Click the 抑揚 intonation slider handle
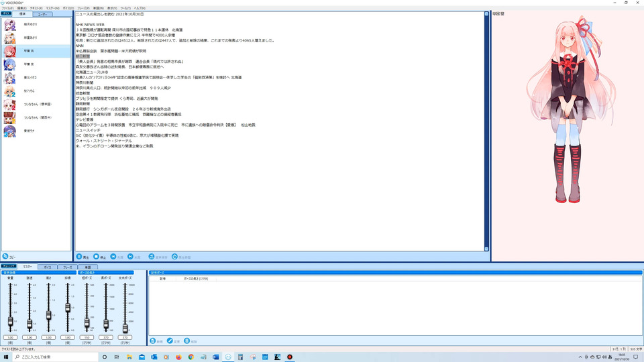Screen dimensions: 644x362 [68, 308]
